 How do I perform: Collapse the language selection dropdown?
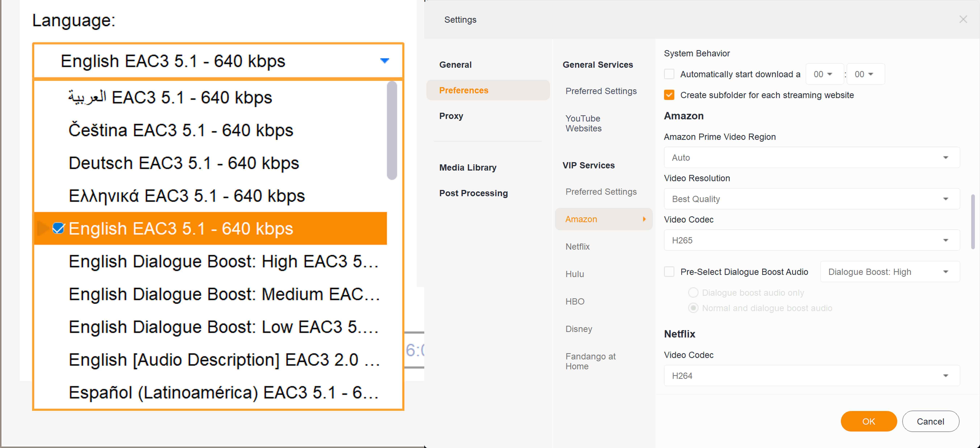(384, 61)
